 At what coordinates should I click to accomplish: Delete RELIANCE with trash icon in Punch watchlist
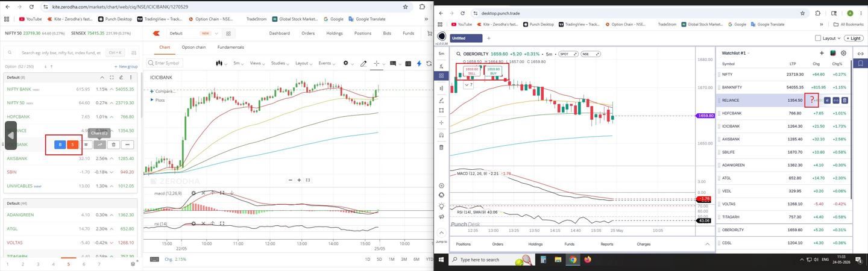click(x=844, y=101)
